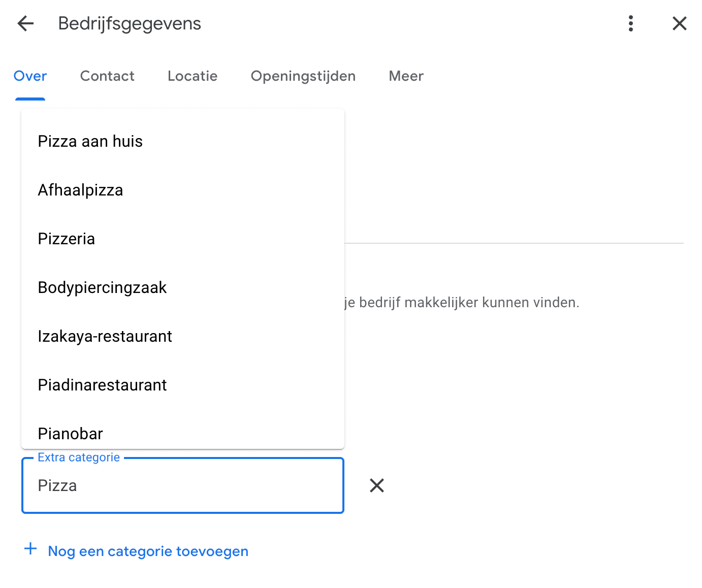
Task: Click the Bedrijfsgegevens title text
Action: [130, 23]
